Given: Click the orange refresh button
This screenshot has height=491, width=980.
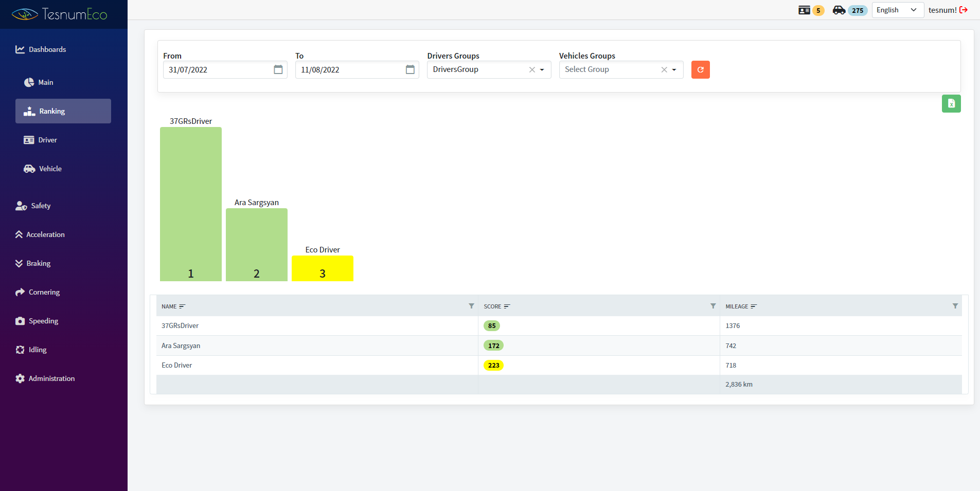Looking at the screenshot, I should point(700,69).
